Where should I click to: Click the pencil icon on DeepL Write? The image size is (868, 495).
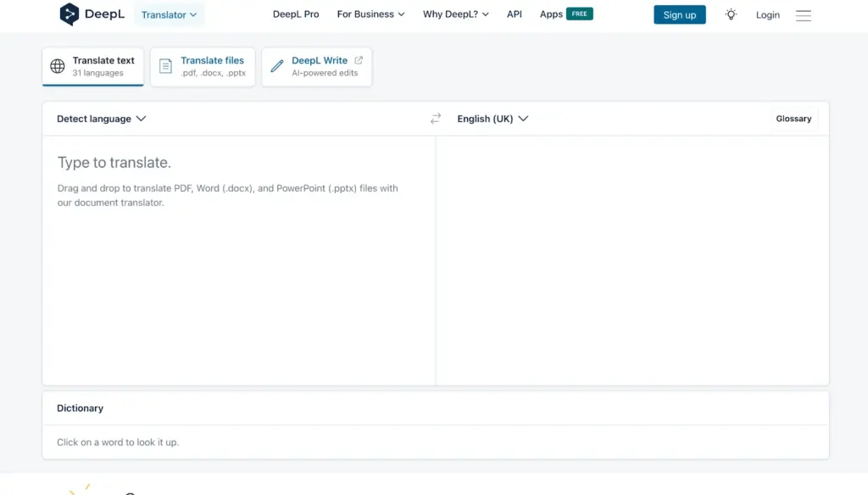pyautogui.click(x=277, y=66)
